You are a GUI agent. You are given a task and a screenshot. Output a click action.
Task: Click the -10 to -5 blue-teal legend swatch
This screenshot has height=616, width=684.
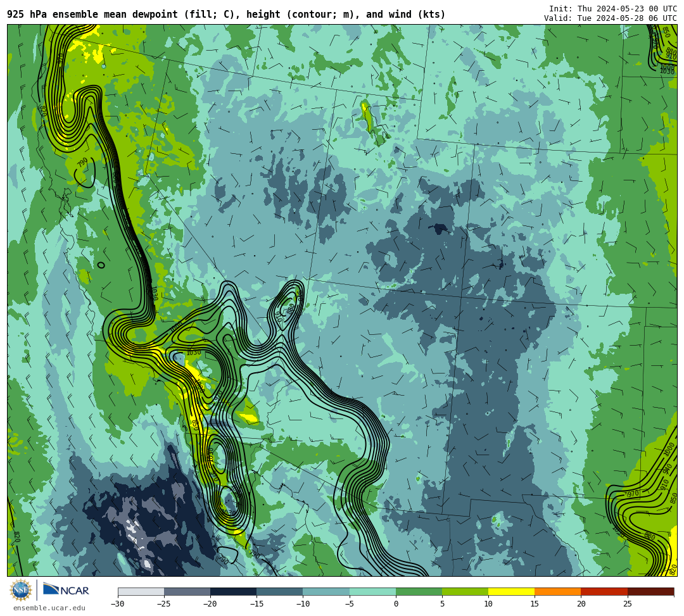pyautogui.click(x=326, y=591)
